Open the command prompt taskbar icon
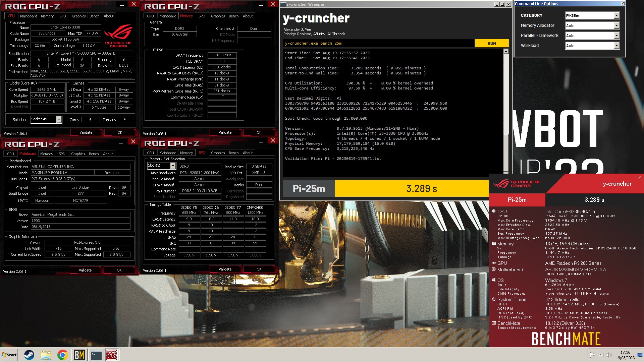 [96, 355]
